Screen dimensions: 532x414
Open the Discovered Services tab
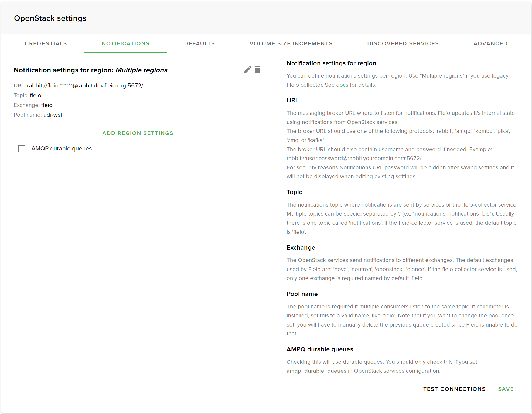pyautogui.click(x=403, y=44)
